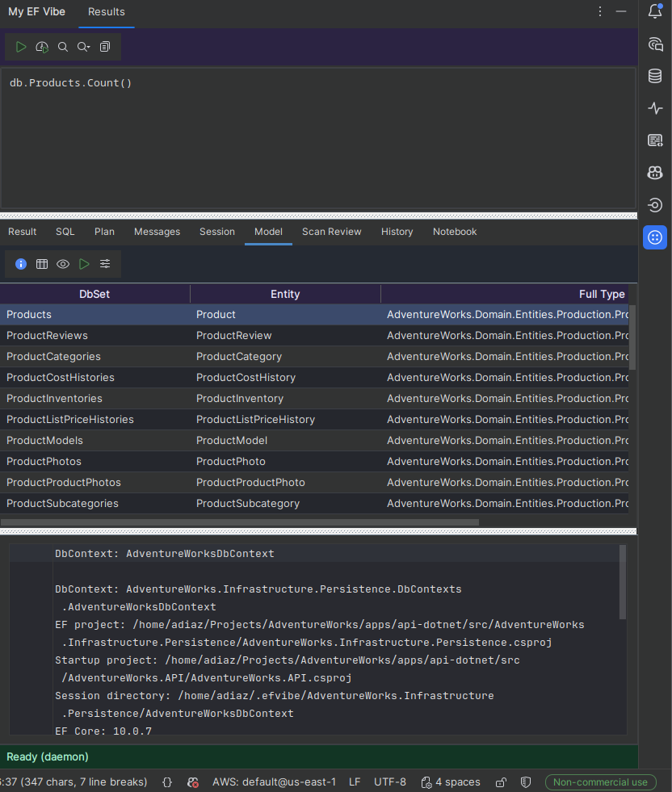
Task: Open the notifications bell
Action: point(655,11)
